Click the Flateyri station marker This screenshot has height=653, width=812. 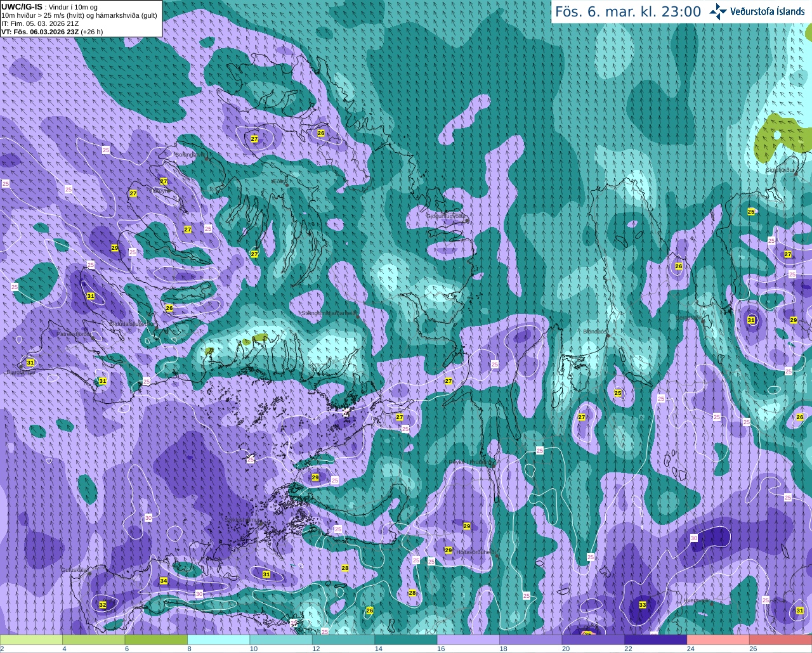pyautogui.click(x=170, y=190)
